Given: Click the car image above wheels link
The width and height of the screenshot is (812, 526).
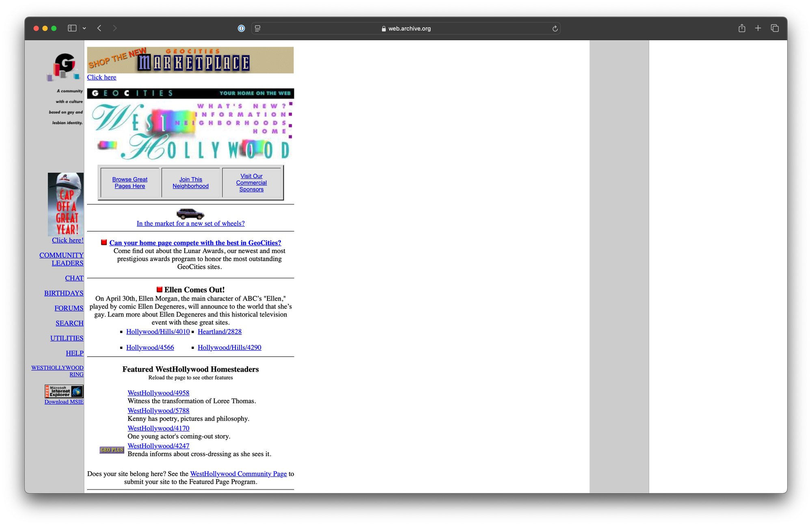Looking at the screenshot, I should click(x=190, y=214).
